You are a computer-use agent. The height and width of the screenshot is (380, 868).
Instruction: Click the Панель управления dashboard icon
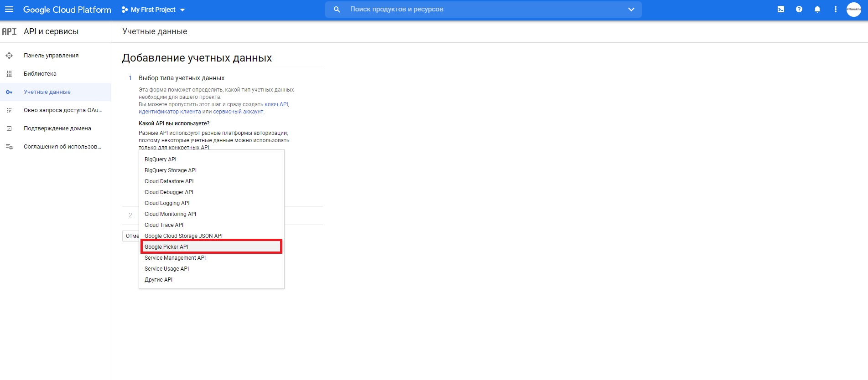pyautogui.click(x=9, y=56)
